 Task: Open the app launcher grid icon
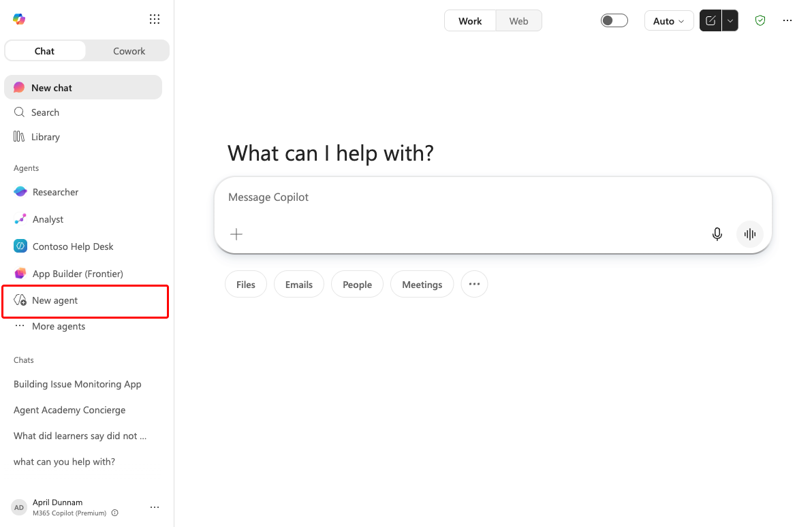point(155,19)
